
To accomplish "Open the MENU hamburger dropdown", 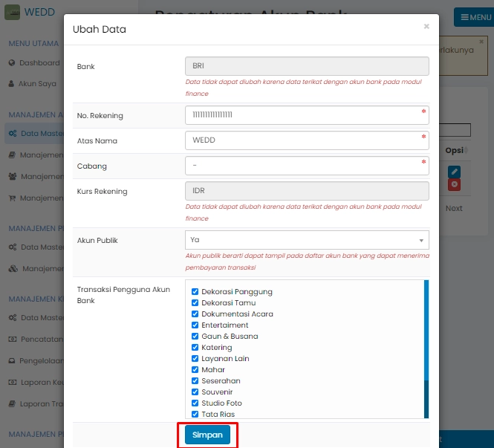I will click(473, 17).
